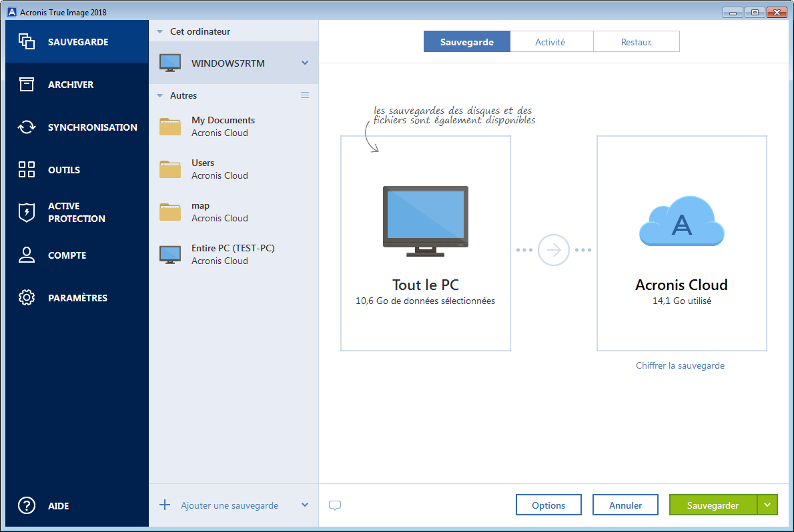Open the Sauvegarder button dropdown arrow
794x532 pixels.
767,505
